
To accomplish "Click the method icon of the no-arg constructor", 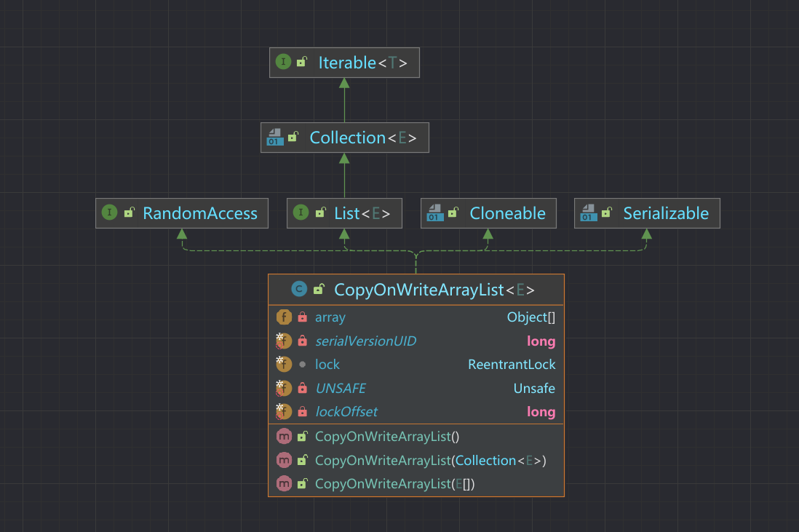I will pos(284,437).
